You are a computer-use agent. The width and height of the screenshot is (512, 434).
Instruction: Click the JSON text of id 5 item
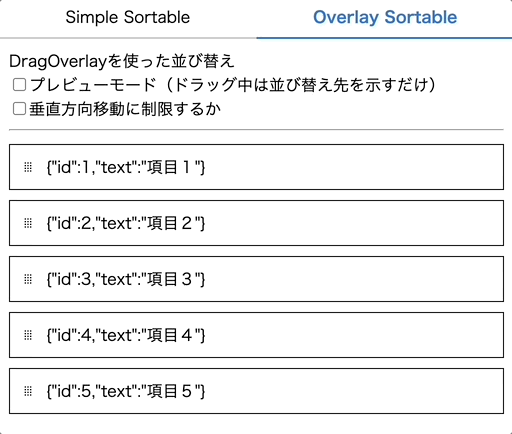tap(126, 391)
